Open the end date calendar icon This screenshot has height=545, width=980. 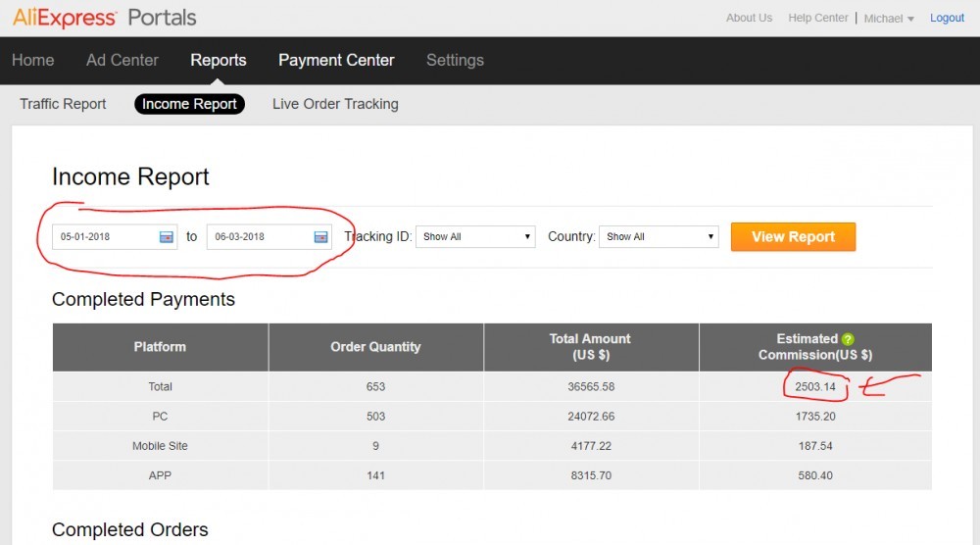click(x=320, y=237)
